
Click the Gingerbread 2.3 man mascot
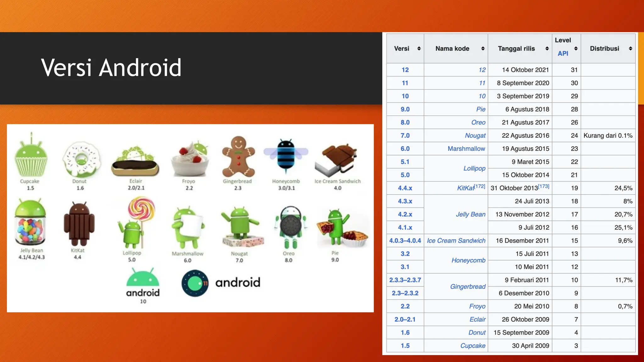click(238, 156)
